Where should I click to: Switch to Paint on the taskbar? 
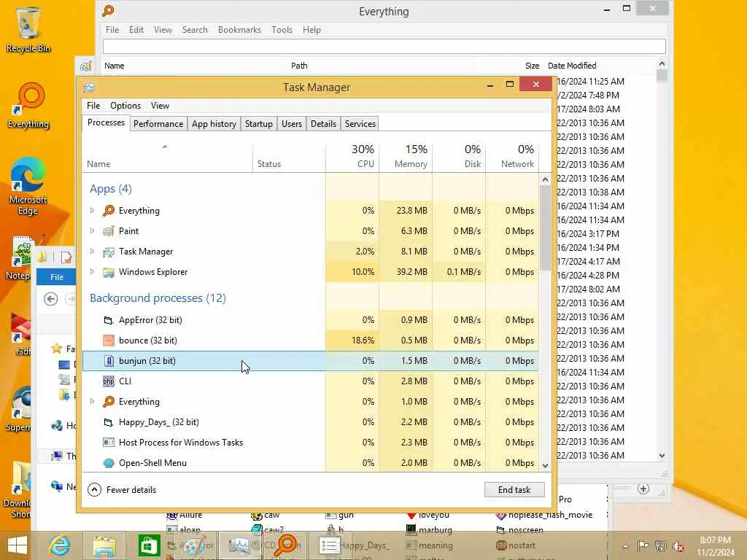tap(194, 545)
